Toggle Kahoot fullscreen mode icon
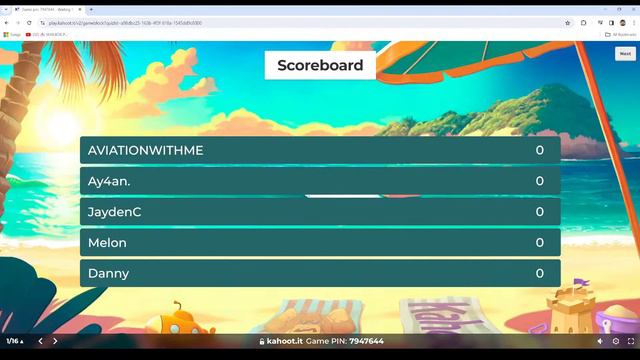 pyautogui.click(x=631, y=341)
